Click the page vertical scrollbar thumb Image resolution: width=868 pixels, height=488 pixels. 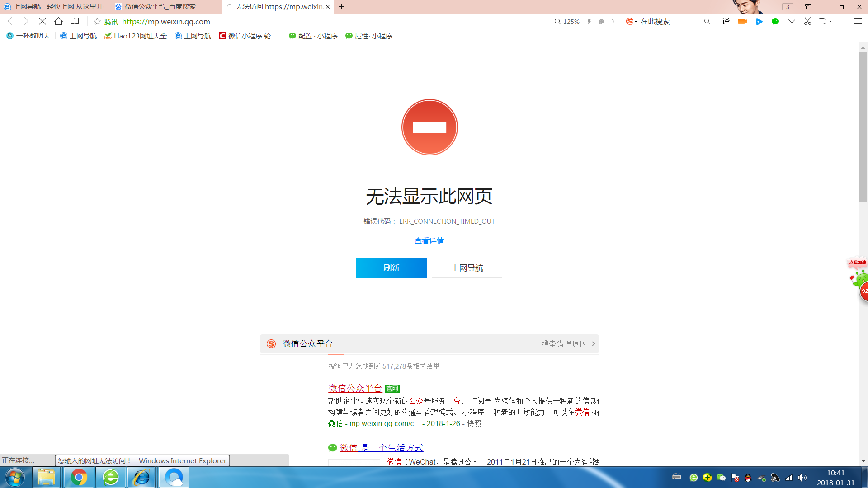tap(863, 127)
